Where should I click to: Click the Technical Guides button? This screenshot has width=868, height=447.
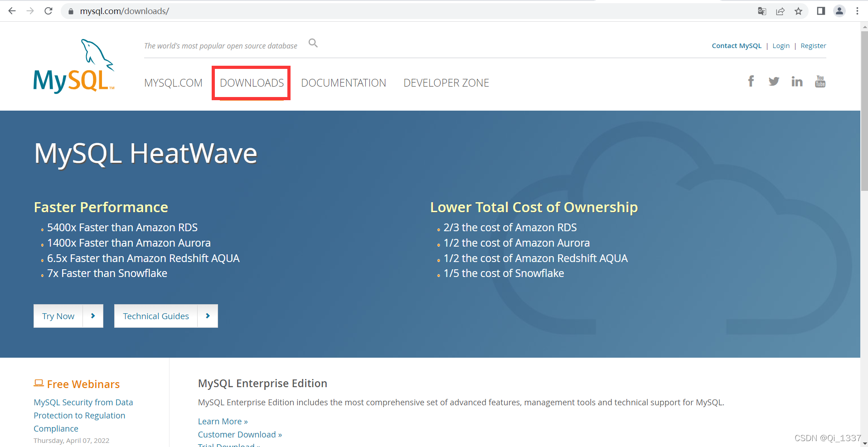coord(166,316)
